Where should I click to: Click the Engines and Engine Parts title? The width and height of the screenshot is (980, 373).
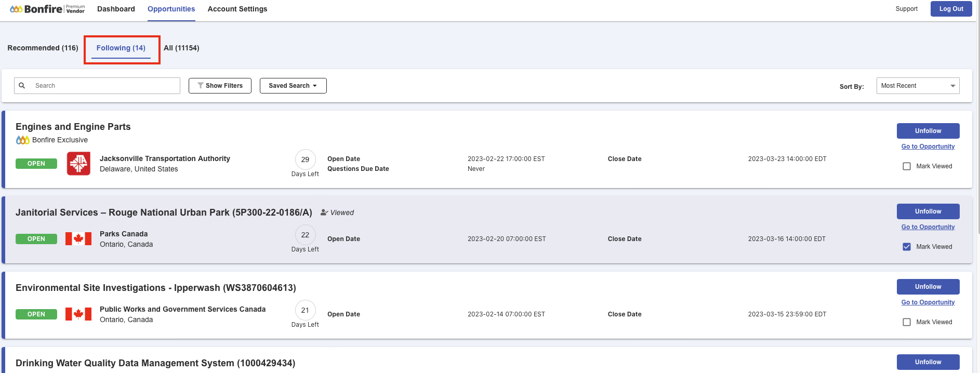coord(73,127)
